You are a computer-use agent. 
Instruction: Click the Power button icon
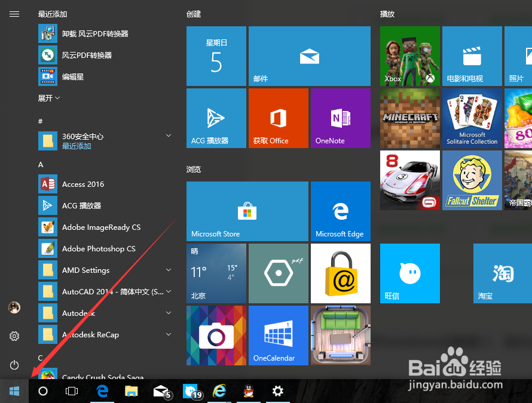point(14,365)
